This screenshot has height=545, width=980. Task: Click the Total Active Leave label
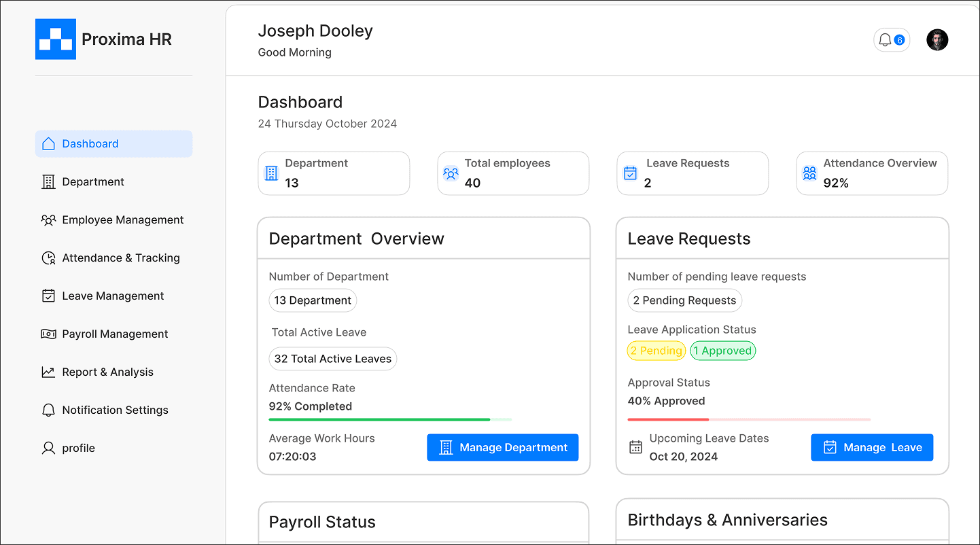coord(319,332)
